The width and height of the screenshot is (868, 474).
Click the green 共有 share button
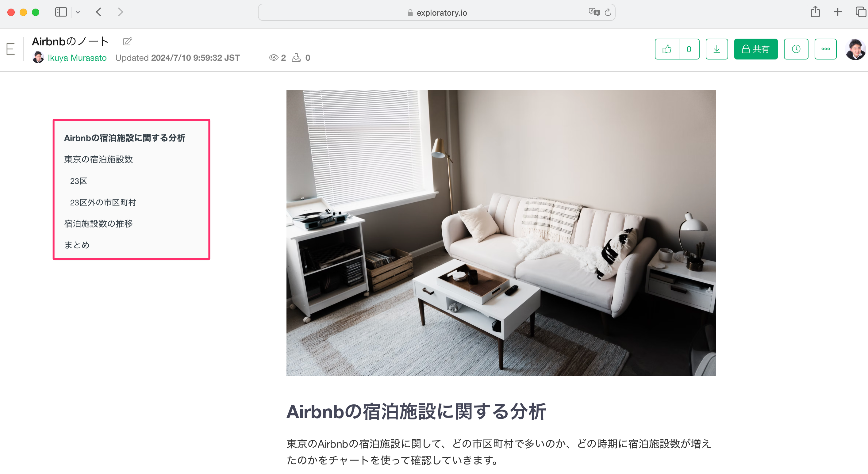[x=756, y=49]
